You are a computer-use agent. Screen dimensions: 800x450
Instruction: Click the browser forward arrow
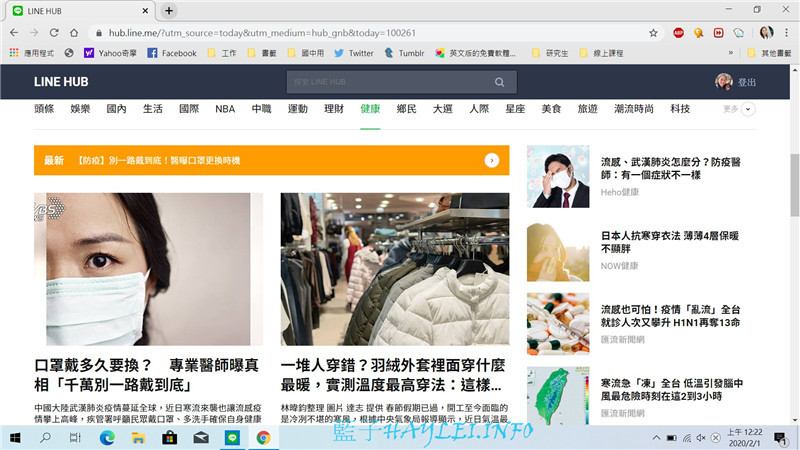click(34, 33)
